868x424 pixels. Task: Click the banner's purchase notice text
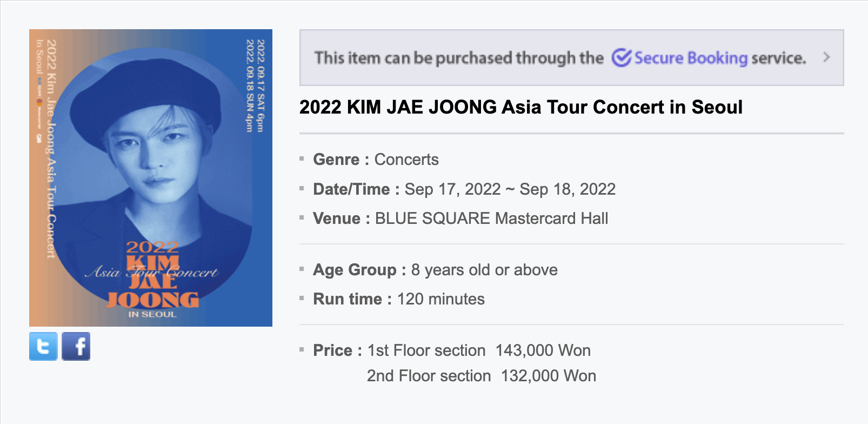coord(459,57)
